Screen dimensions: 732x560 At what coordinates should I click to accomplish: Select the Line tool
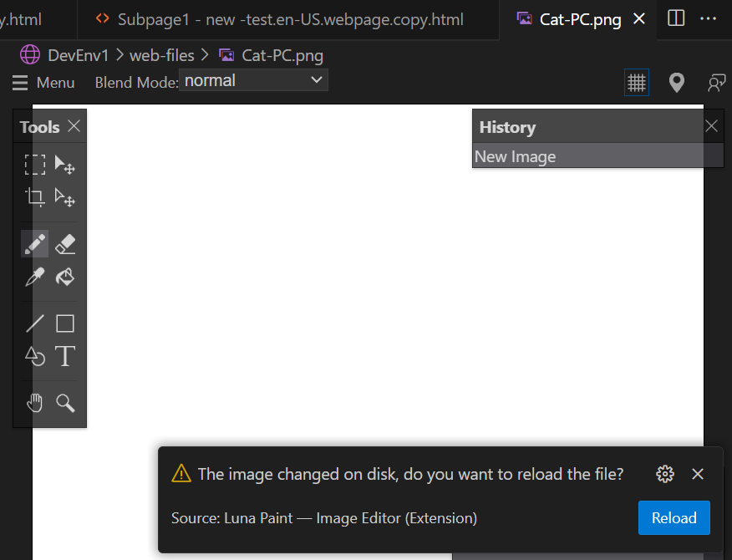(34, 323)
